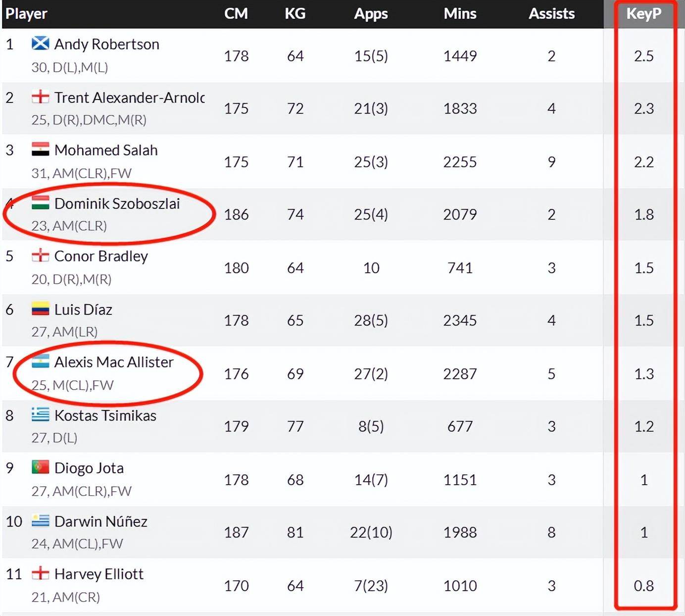Open Harvey Elliott player link
Image resolution: width=685 pixels, height=616 pixels.
98,574
